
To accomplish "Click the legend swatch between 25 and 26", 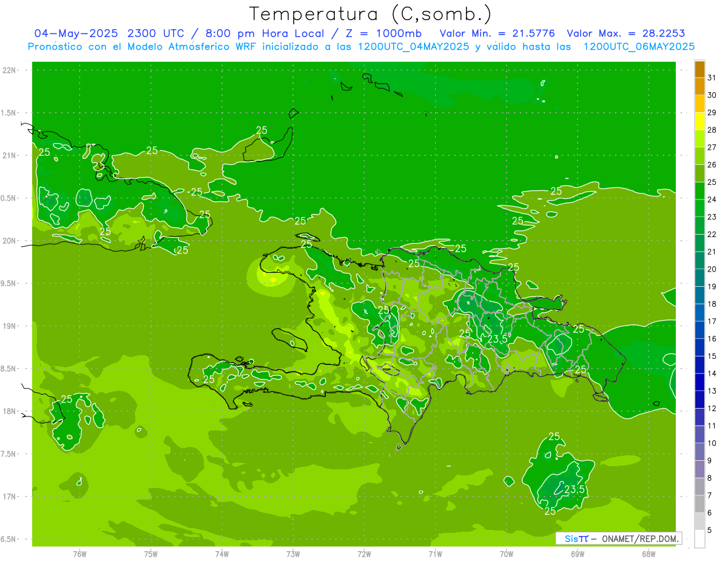I will (x=699, y=173).
